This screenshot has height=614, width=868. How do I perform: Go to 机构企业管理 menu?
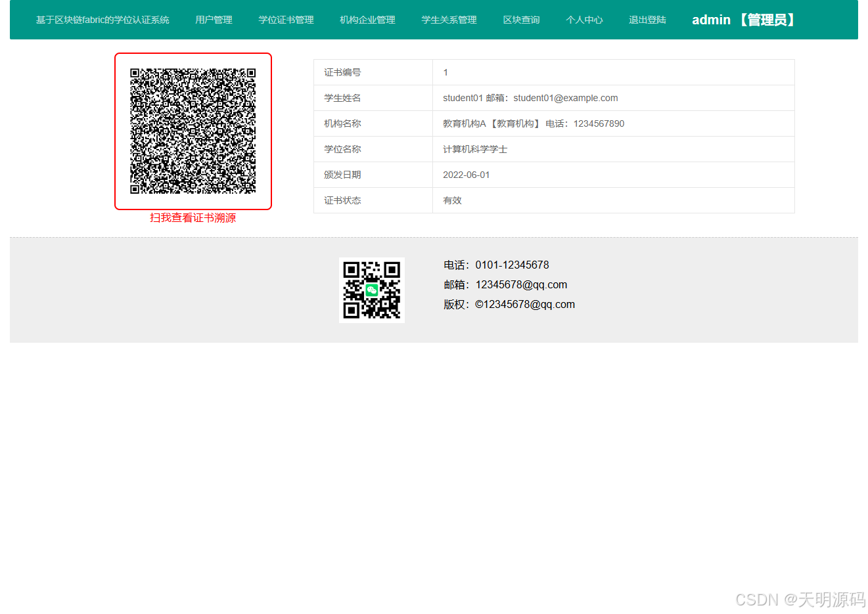click(x=367, y=20)
